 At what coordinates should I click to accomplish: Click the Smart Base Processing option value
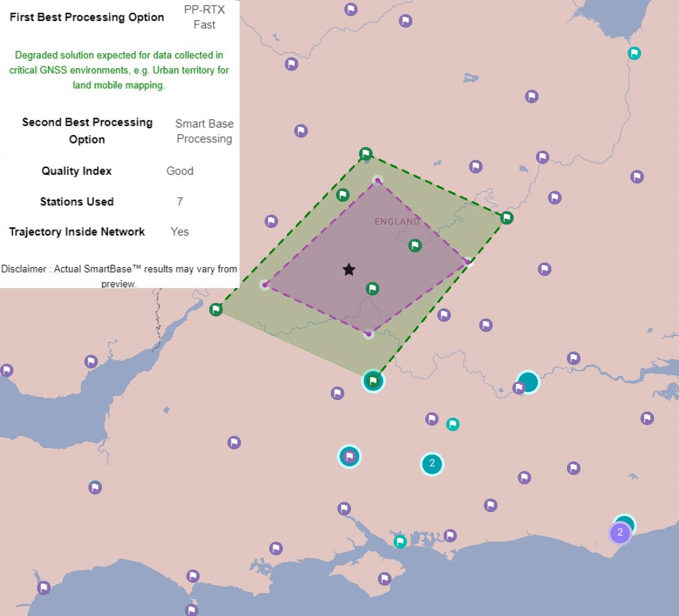204,131
